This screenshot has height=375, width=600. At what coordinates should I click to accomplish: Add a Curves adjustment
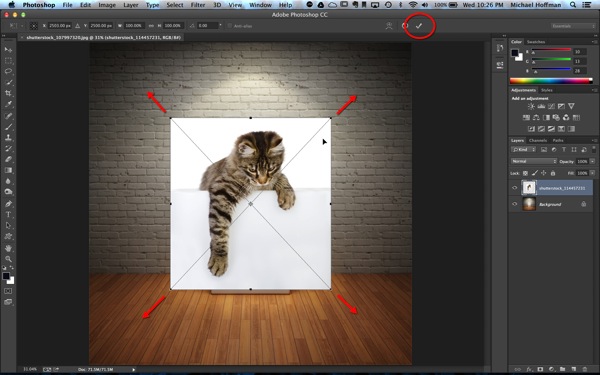[551, 106]
